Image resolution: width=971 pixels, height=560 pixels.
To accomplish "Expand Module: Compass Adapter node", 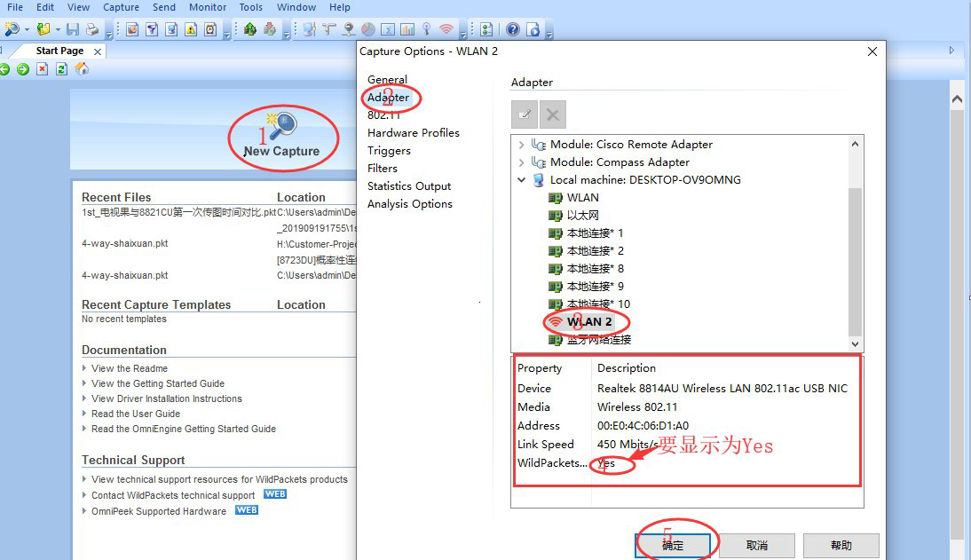I will coord(521,162).
